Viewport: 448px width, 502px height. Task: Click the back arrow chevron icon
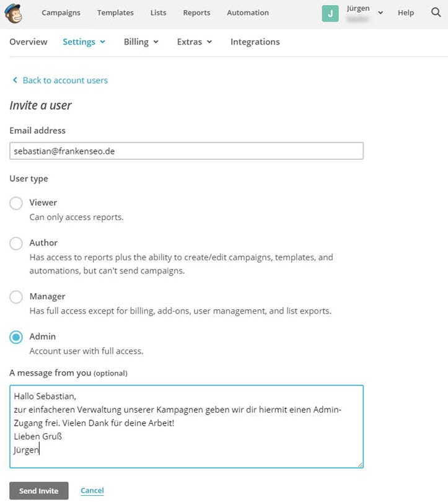point(15,81)
